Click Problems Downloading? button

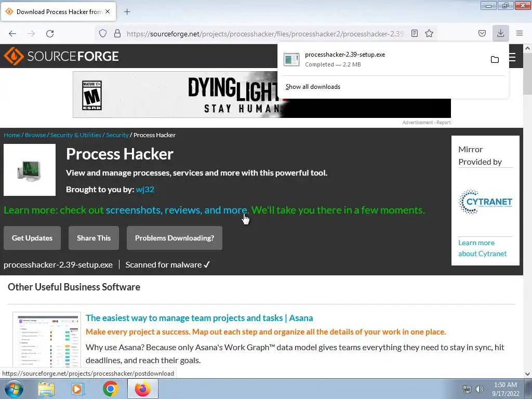(x=175, y=238)
